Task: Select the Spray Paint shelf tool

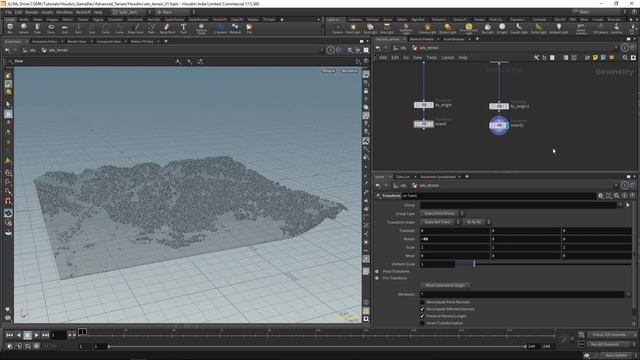Action: coord(167,28)
